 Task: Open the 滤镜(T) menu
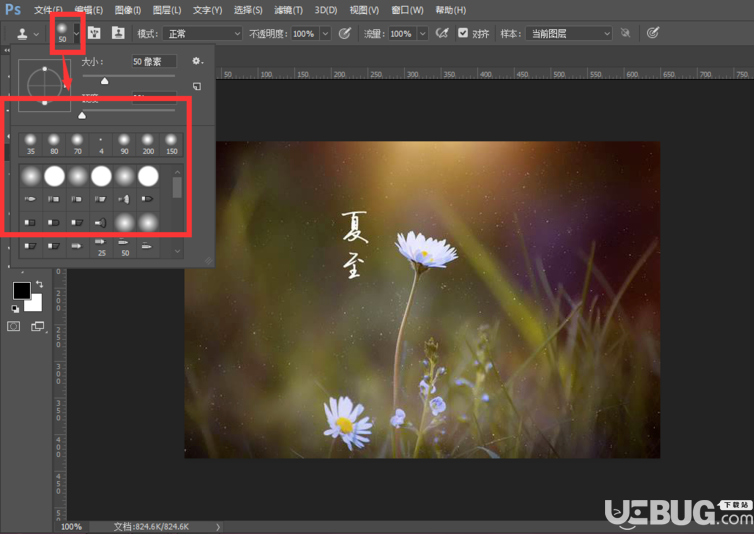point(289,10)
